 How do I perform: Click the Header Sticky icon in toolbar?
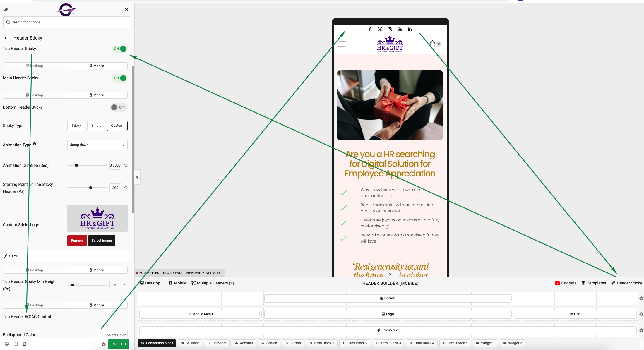(613, 283)
